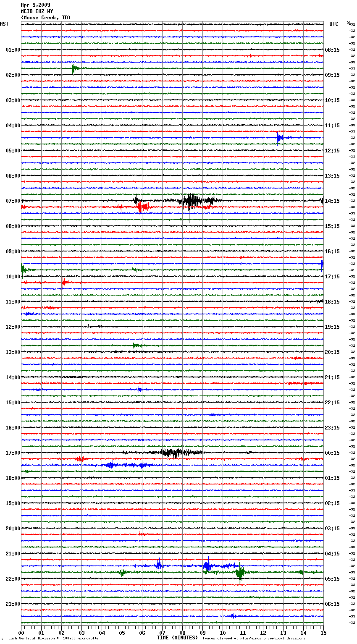
Task: Click the Each Vertical Division microvolts note
Action: (53, 639)
